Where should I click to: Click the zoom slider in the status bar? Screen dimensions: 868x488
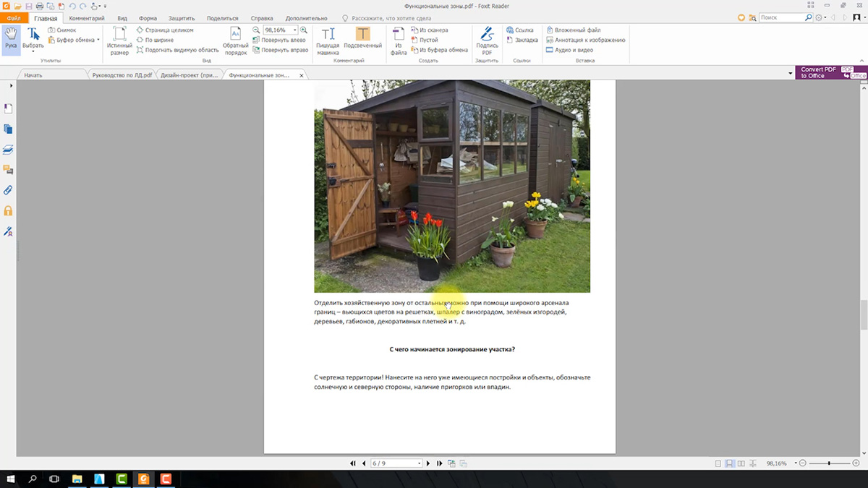(829, 463)
